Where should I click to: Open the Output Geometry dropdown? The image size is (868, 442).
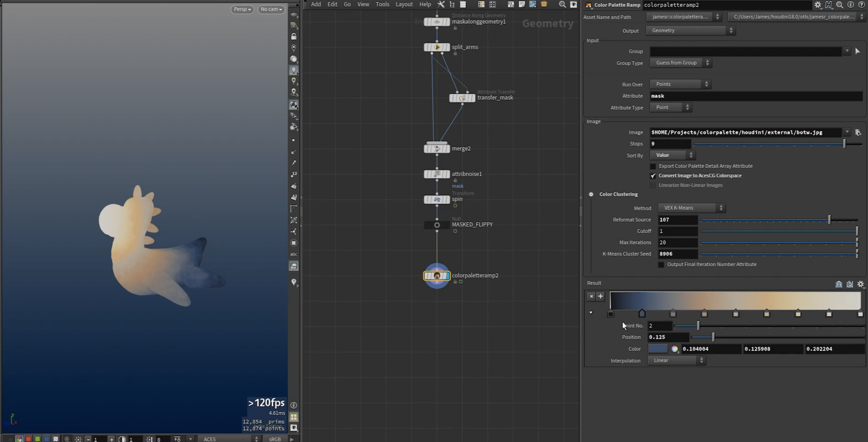tap(690, 30)
